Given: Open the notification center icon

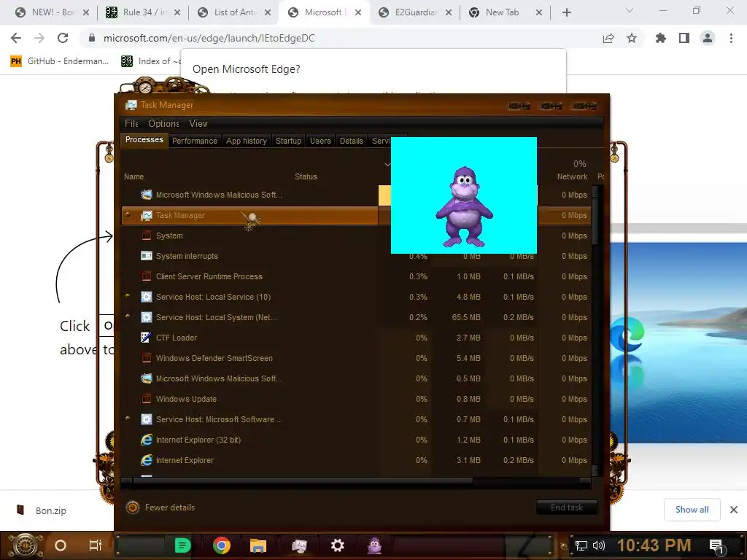Looking at the screenshot, I should tap(716, 546).
